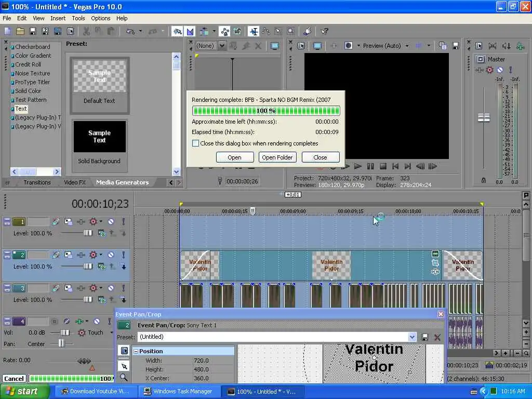532x399 pixels.
Task: Click the Render As toolbar icon
Action: 58,32
